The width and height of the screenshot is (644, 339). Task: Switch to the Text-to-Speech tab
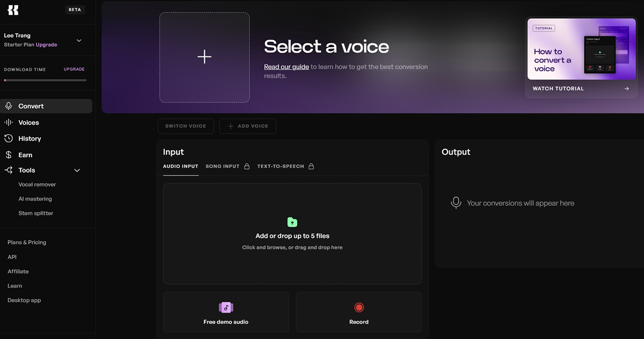click(281, 167)
